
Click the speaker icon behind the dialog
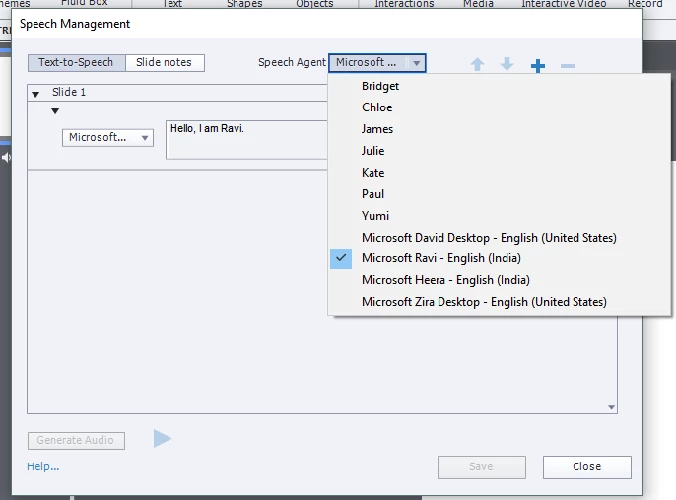pos(6,158)
